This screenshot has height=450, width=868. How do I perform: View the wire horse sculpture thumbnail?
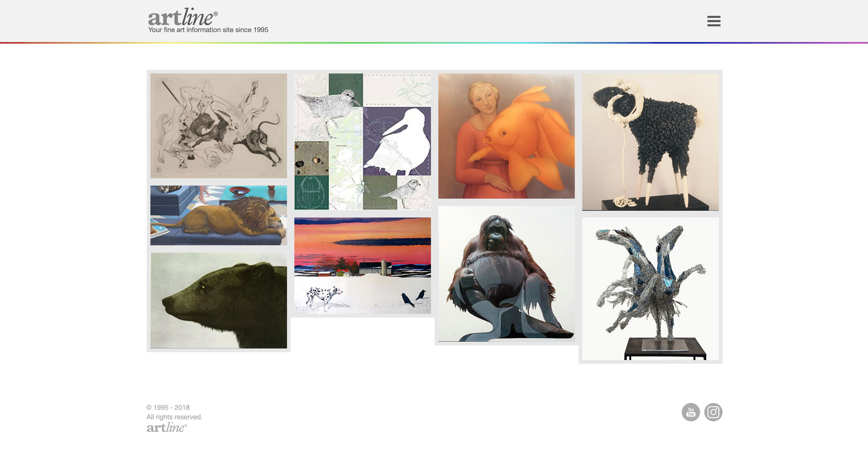click(650, 289)
